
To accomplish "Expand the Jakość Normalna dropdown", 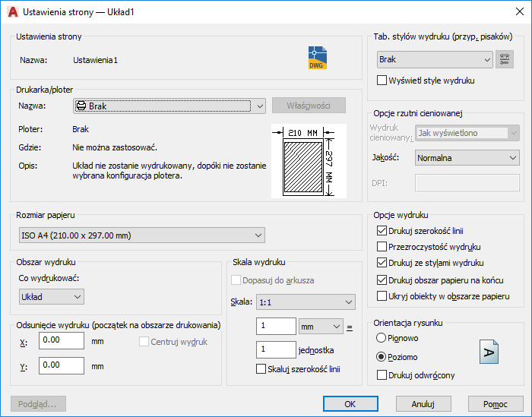I will pos(467,158).
